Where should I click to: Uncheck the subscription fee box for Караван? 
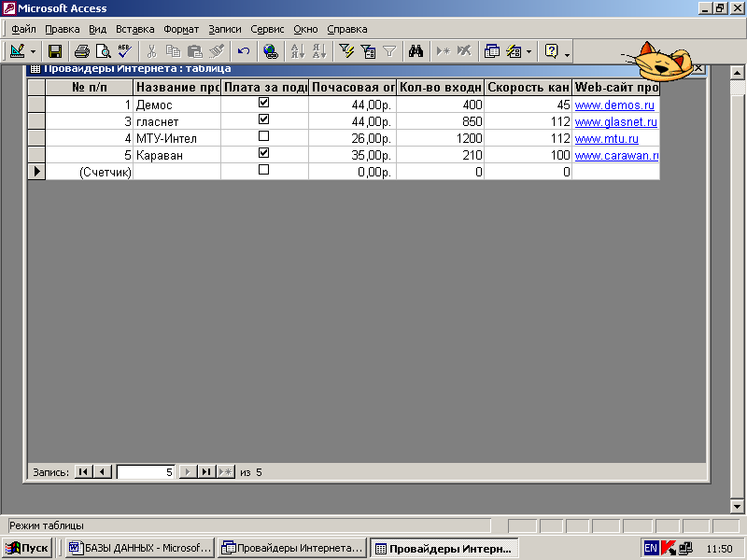point(263,153)
